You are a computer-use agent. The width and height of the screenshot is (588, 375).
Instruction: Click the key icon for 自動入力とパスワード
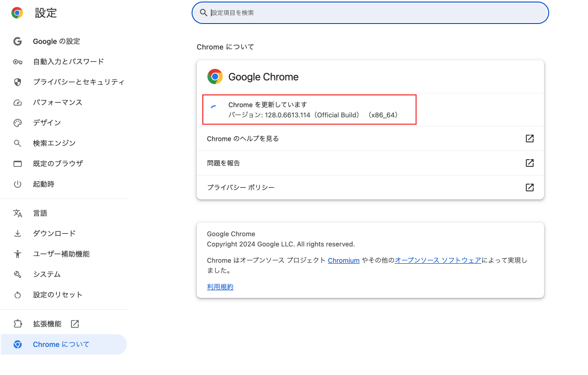pyautogui.click(x=18, y=62)
